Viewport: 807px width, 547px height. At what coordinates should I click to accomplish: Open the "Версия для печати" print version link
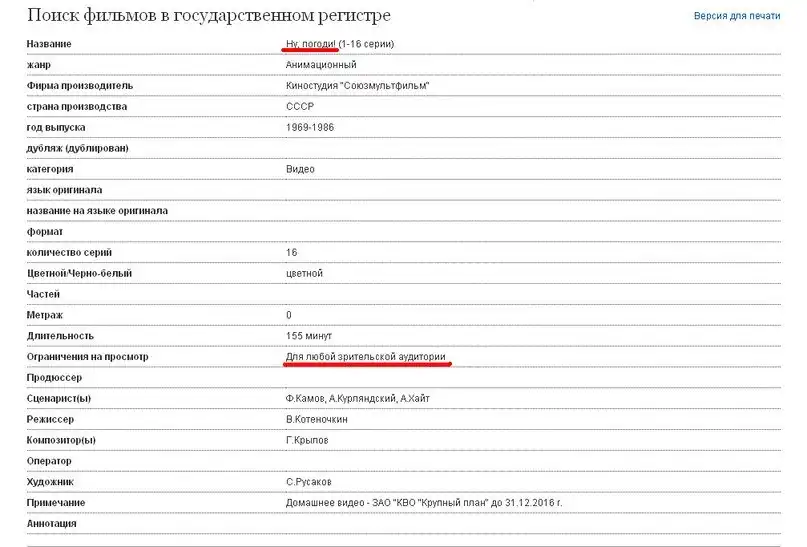[x=736, y=17]
